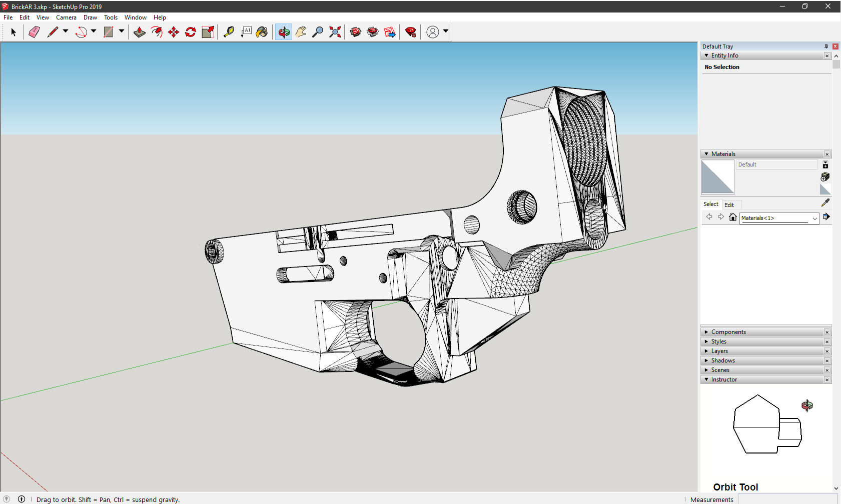841x504 pixels.
Task: Choose the Pan hand tool
Action: coord(301,32)
